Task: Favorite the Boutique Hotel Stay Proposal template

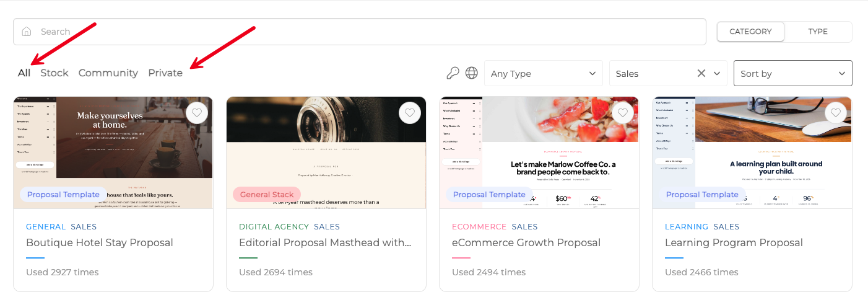Action: point(197,113)
